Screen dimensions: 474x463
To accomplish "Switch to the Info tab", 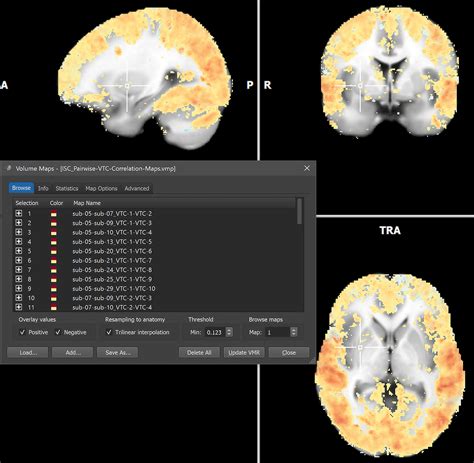I will click(x=43, y=188).
